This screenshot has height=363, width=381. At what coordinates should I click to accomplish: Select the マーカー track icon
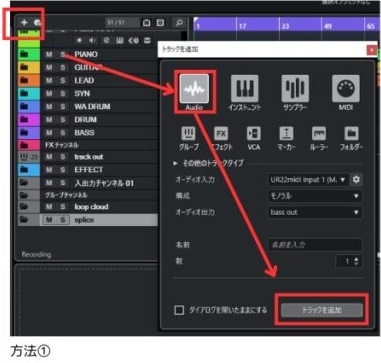coord(286,134)
